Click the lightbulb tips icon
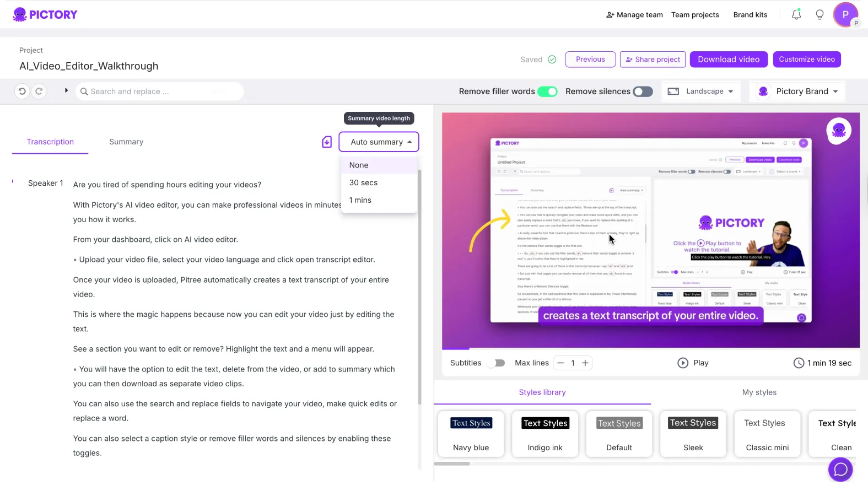868x485 pixels. click(x=820, y=15)
